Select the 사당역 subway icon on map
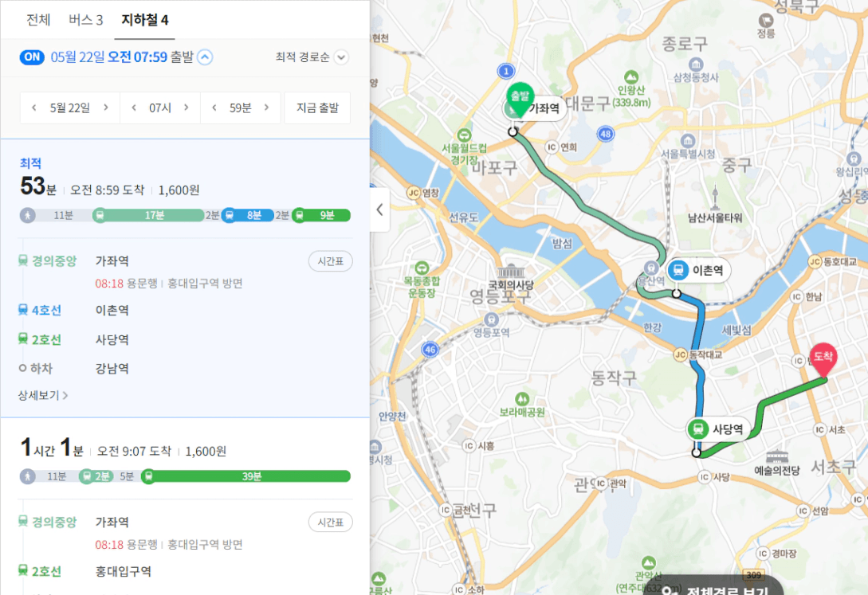Image resolution: width=868 pixels, height=595 pixels. click(698, 429)
